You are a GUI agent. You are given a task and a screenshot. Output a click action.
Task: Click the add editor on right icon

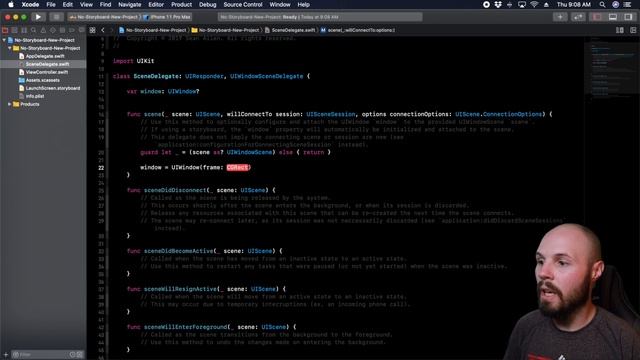point(633,30)
